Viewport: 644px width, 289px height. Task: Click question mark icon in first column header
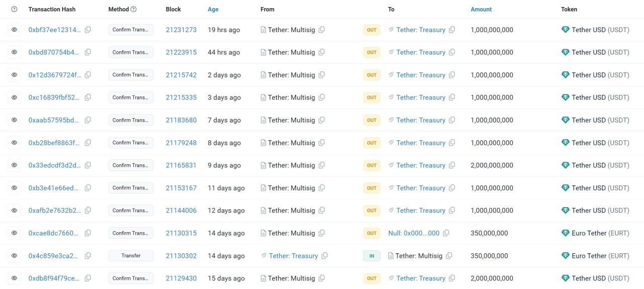(14, 9)
